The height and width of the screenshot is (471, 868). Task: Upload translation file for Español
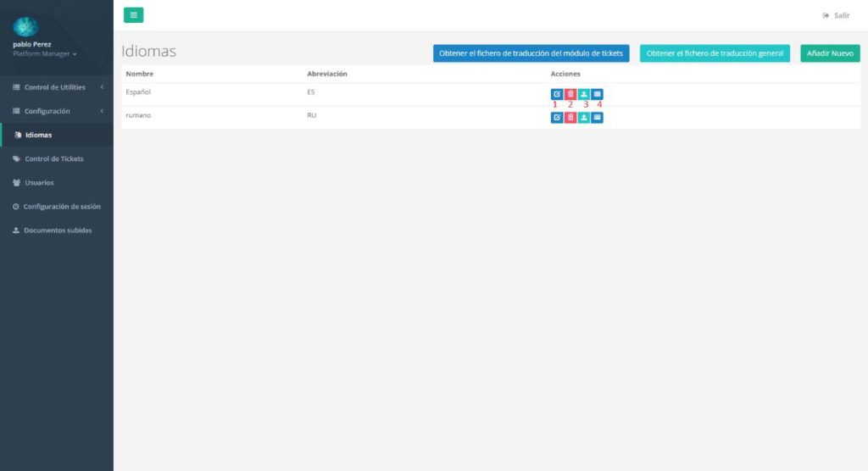coord(583,94)
